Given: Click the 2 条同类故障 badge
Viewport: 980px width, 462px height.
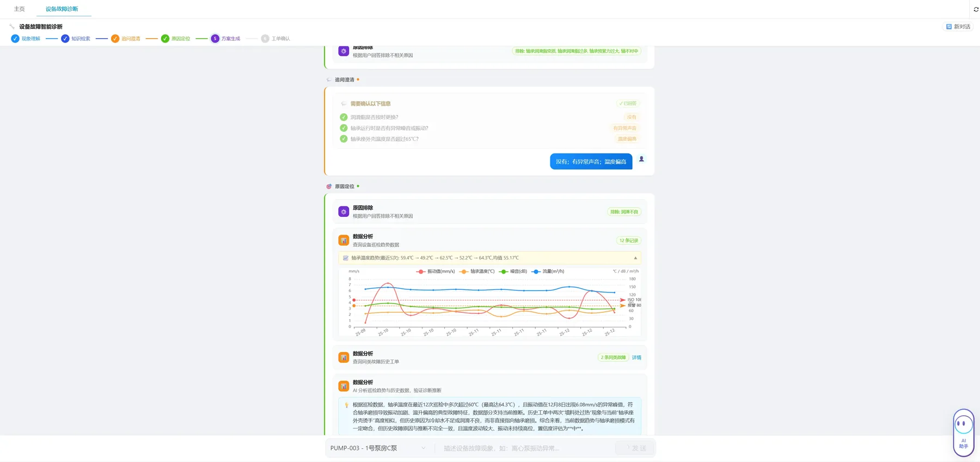Looking at the screenshot, I should [x=613, y=357].
